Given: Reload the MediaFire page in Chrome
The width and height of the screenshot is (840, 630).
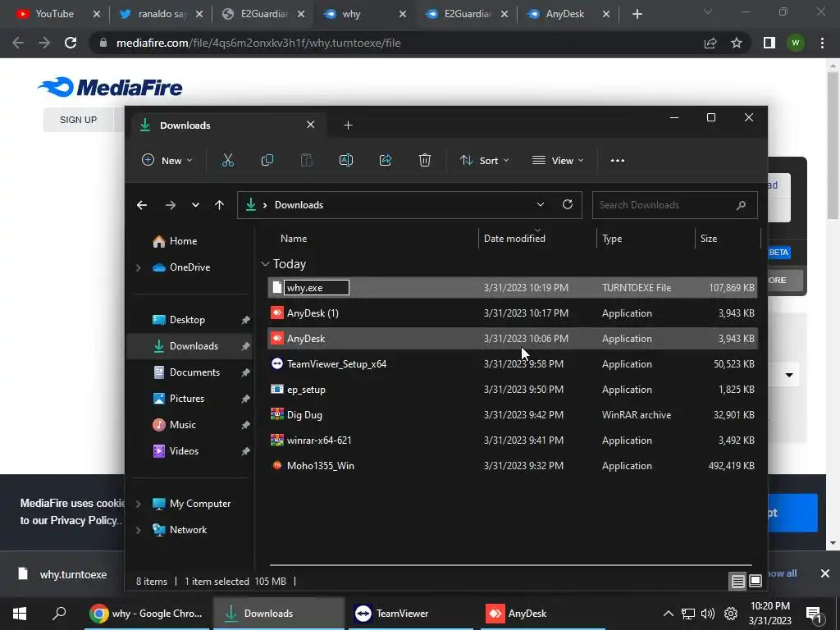Looking at the screenshot, I should [x=71, y=43].
